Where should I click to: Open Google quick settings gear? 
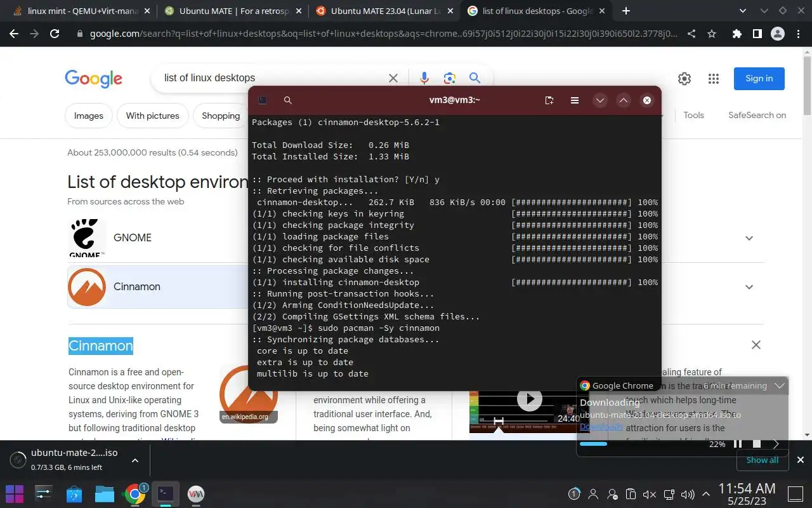click(684, 79)
